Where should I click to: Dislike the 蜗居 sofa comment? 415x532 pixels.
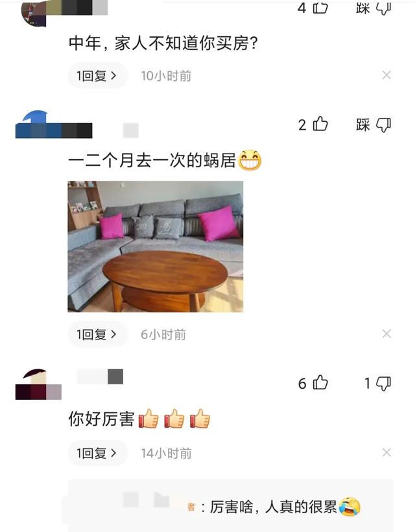point(383,125)
